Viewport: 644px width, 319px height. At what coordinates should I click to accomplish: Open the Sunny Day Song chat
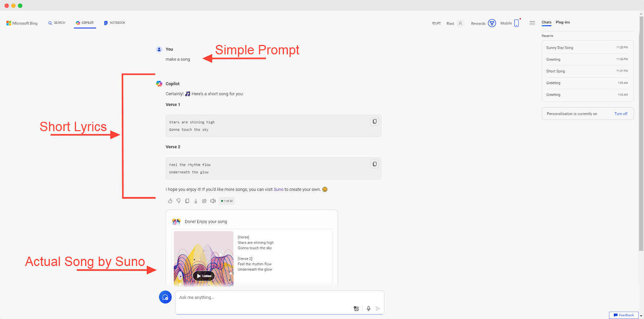pos(587,48)
